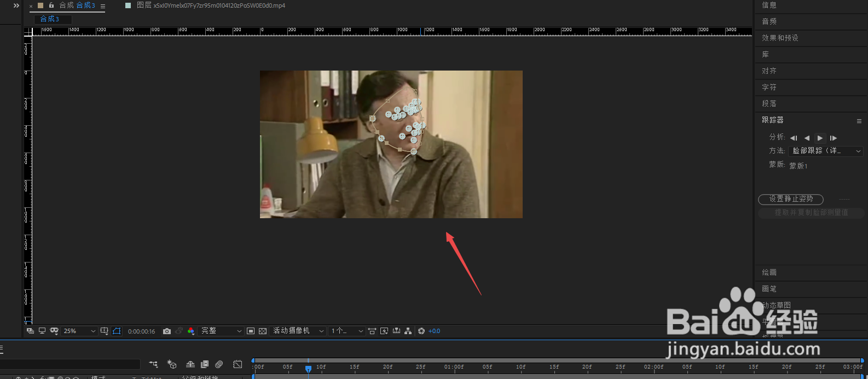
Task: Toggle pixel aspect ratio correction icon
Action: (372, 331)
